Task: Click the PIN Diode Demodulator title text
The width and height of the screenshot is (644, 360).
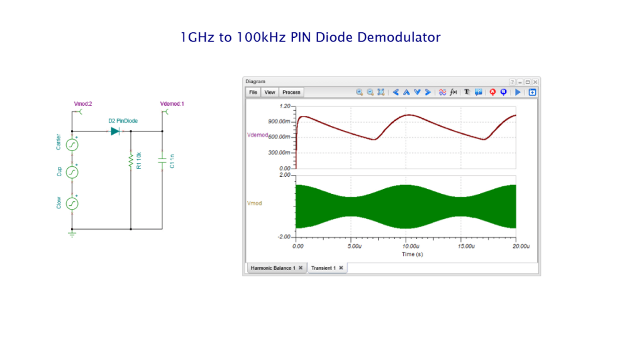Action: coord(311,37)
